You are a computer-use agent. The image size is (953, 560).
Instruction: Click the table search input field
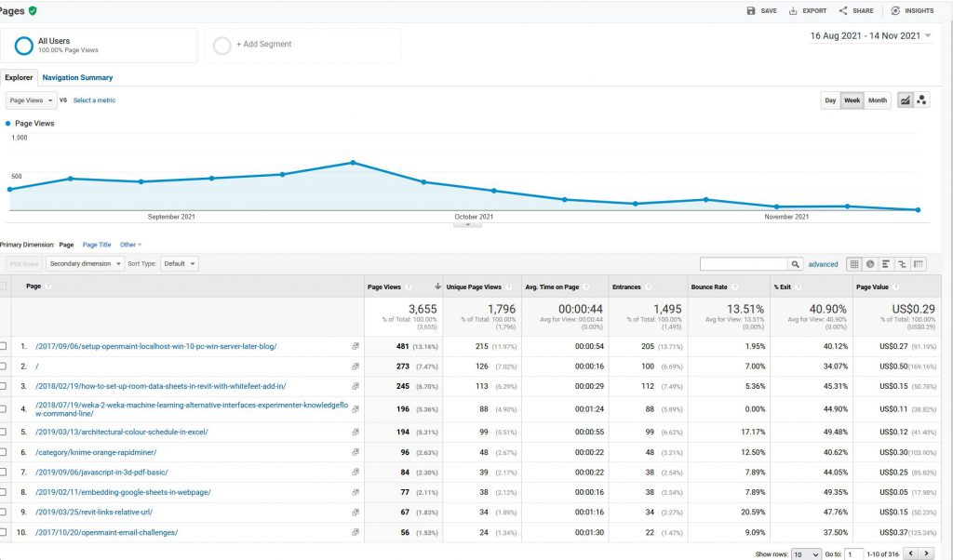(743, 264)
